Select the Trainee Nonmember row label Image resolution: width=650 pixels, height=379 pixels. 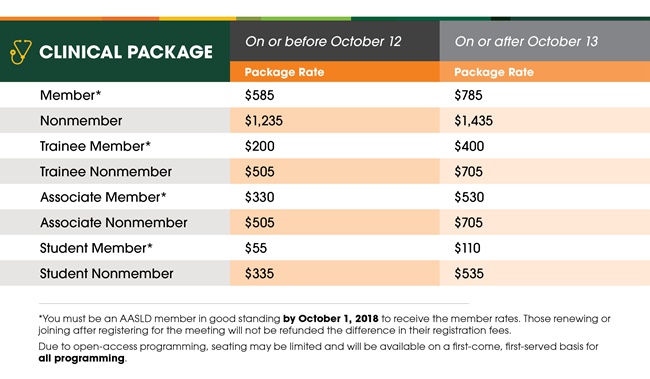click(106, 172)
